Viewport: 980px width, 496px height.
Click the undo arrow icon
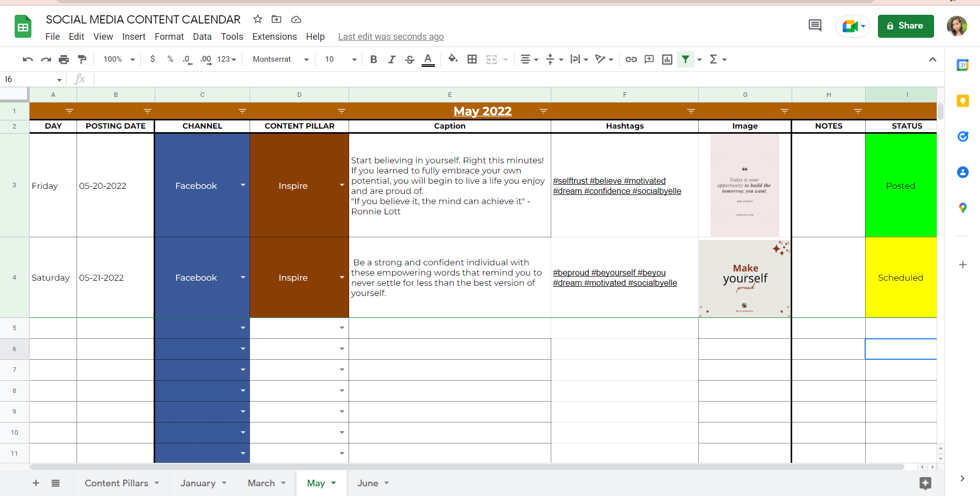28,60
